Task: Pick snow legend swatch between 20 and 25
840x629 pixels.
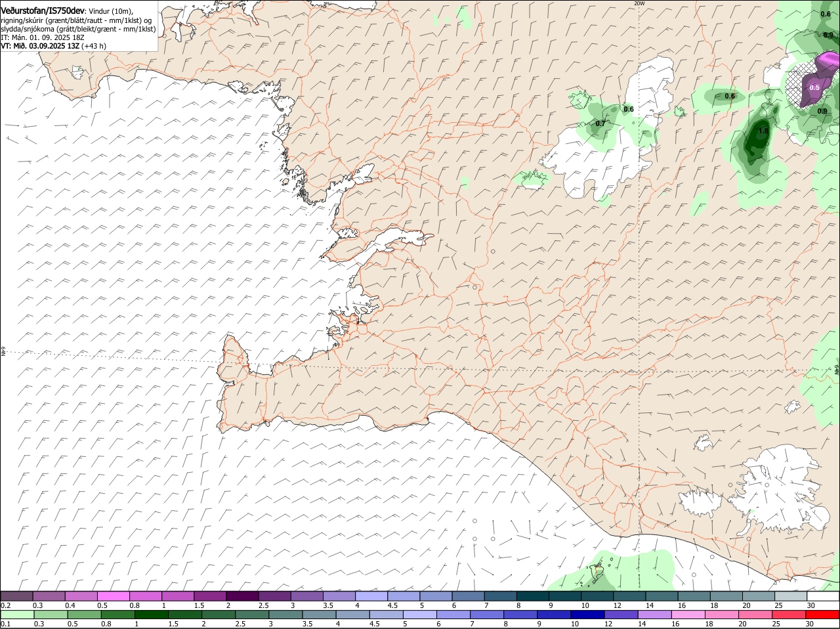Action: [x=759, y=596]
